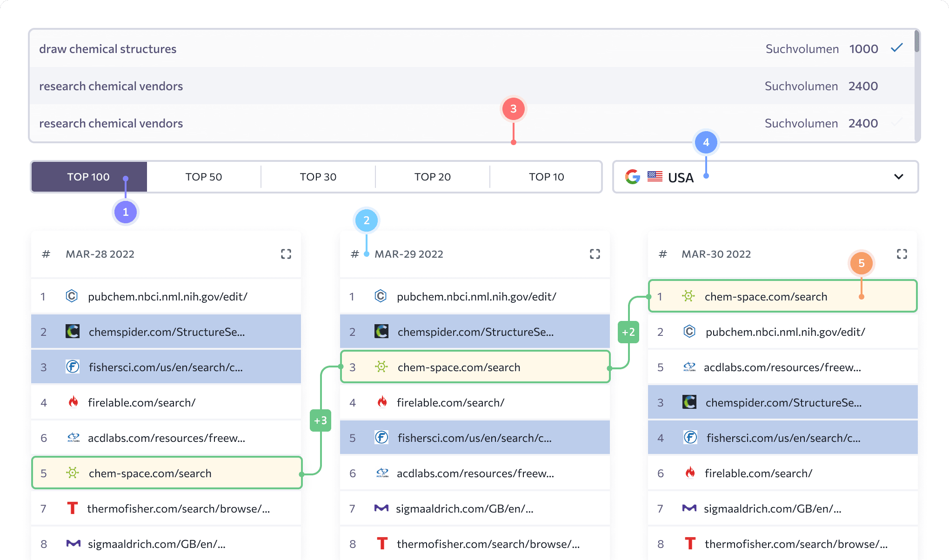Click chem-space icon in MAR-30 column

click(688, 296)
